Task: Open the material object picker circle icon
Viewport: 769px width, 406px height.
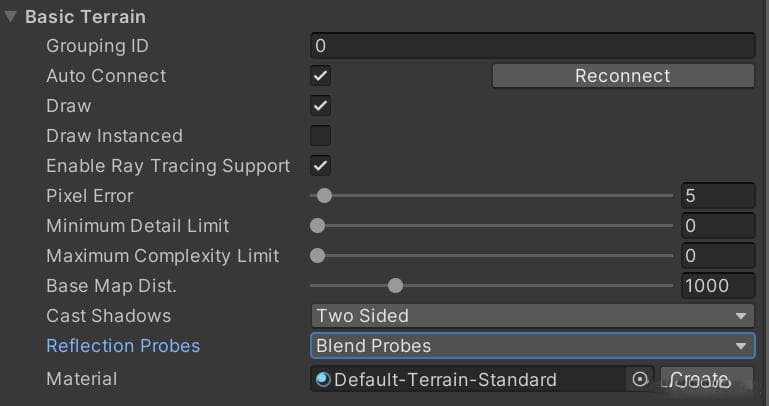Action: point(640,379)
